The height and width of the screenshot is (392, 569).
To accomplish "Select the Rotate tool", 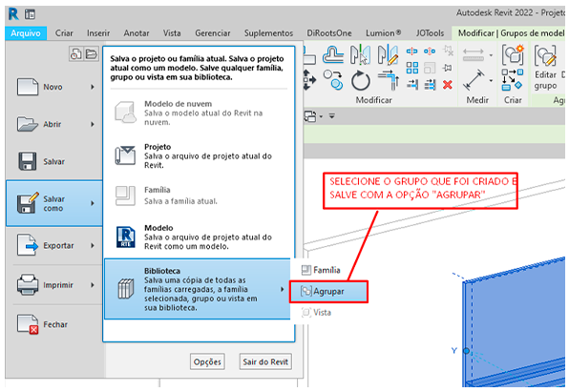I will 360,80.
